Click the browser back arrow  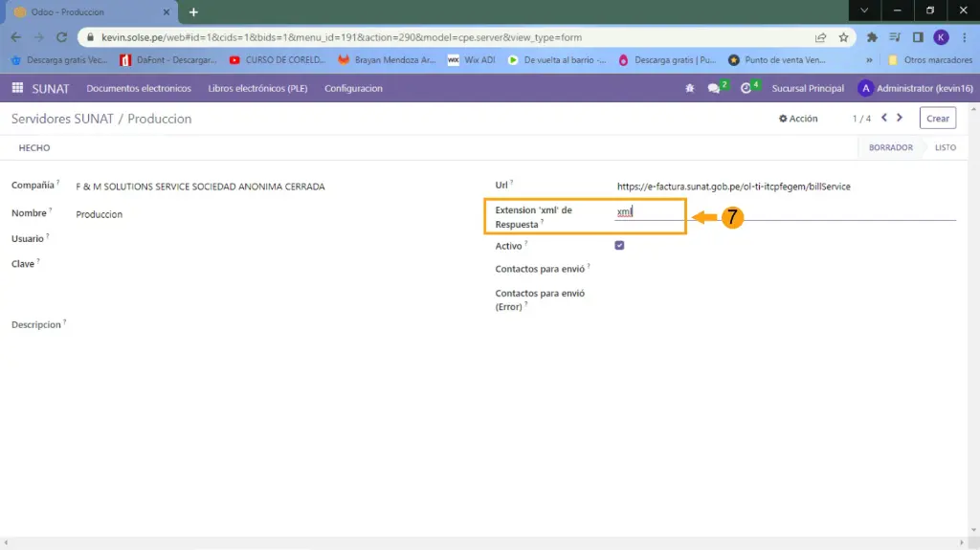(16, 37)
